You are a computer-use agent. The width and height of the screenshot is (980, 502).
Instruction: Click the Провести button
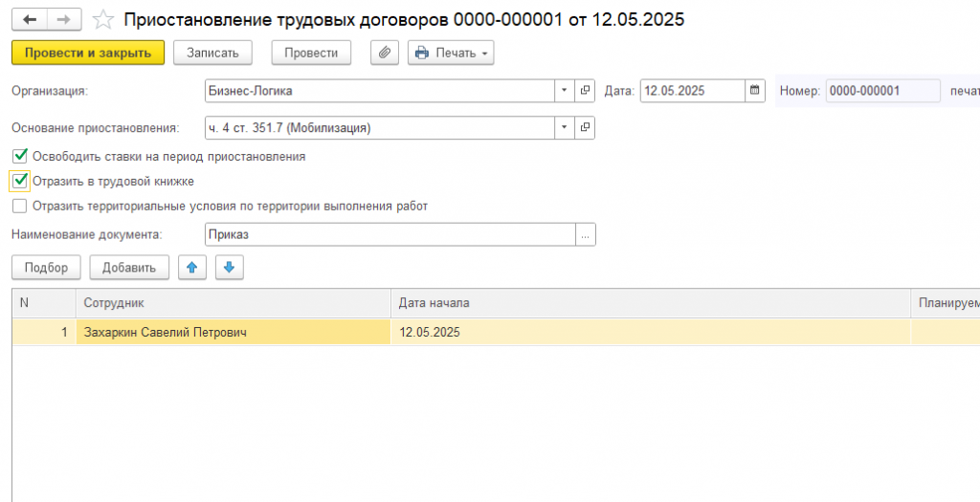tap(311, 54)
